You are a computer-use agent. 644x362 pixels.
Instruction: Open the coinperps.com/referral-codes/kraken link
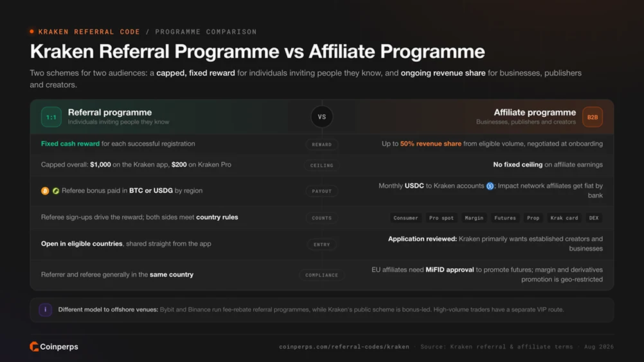coord(344,347)
